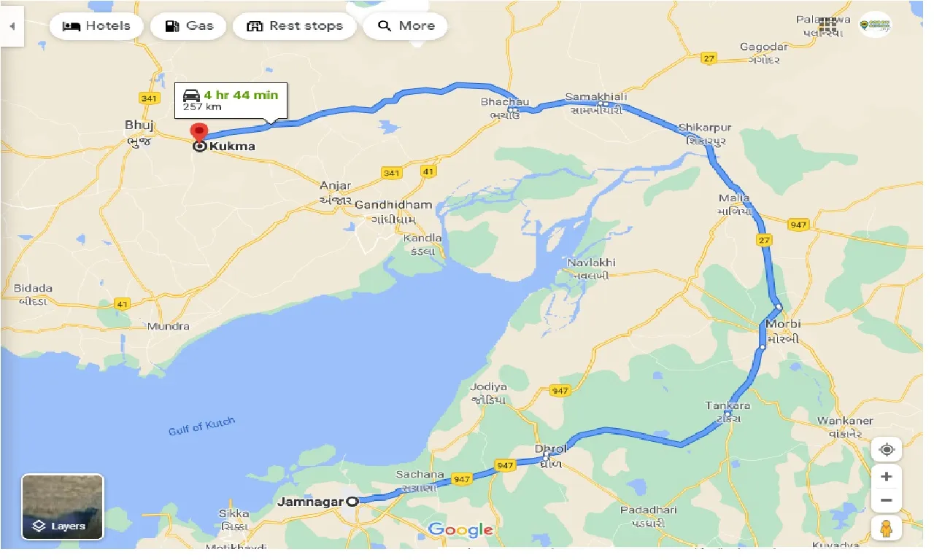Search for Hotels nearby
Image resolution: width=934 pixels, height=560 pixels.
pyautogui.click(x=97, y=26)
